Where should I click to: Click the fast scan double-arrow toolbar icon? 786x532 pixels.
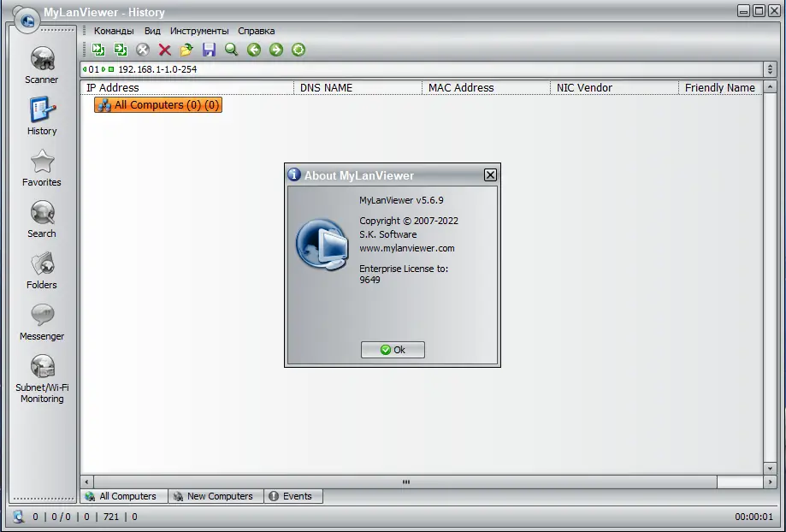(98, 50)
